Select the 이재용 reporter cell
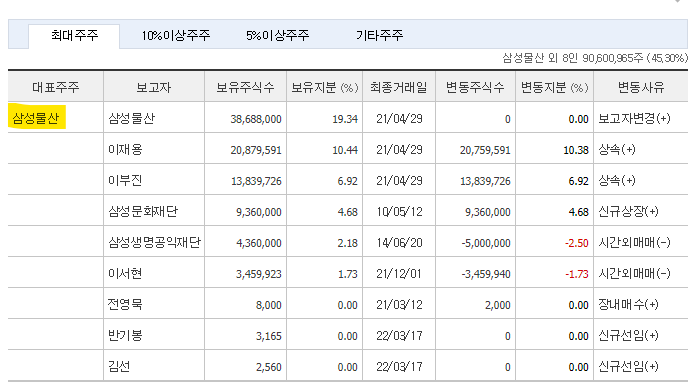The width and height of the screenshot is (697, 389). [x=125, y=149]
